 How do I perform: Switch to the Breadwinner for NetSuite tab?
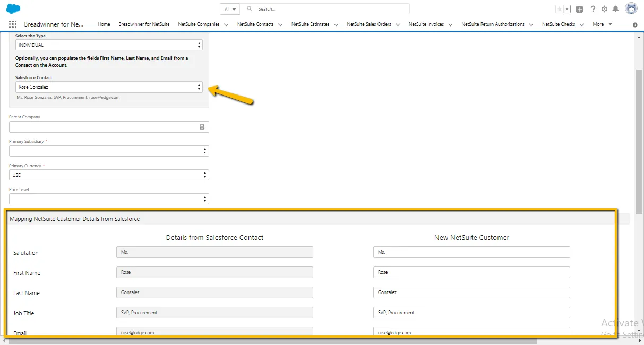tap(144, 24)
